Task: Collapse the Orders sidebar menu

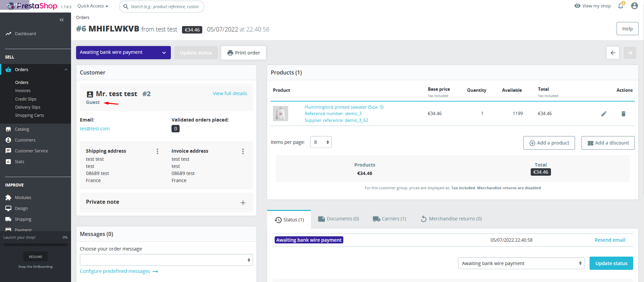Action: click(66, 70)
